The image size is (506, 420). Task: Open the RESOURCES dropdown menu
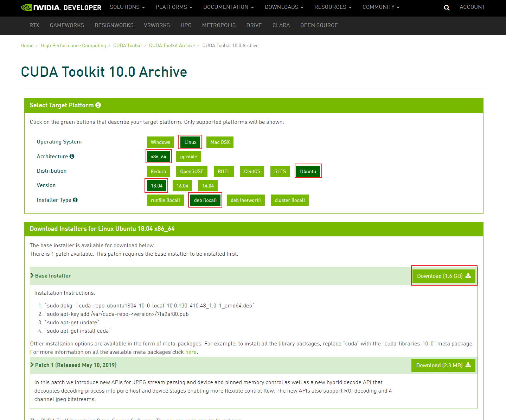pos(333,7)
